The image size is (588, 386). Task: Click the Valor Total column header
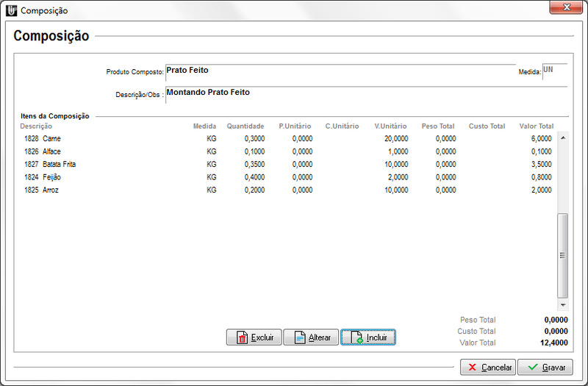(x=536, y=126)
